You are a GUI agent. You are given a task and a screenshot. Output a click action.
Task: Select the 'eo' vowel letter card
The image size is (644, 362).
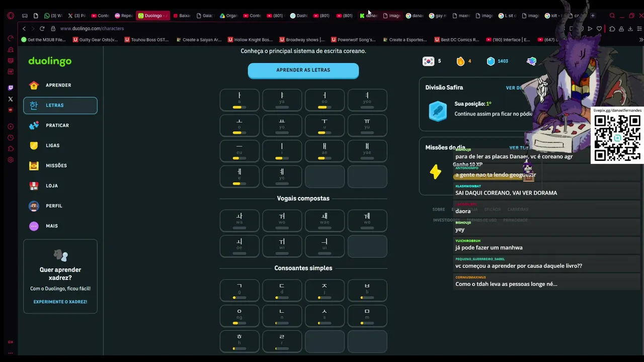325,100
